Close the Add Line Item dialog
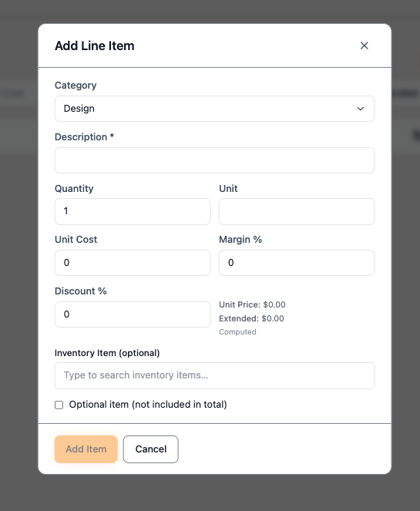 coord(364,45)
